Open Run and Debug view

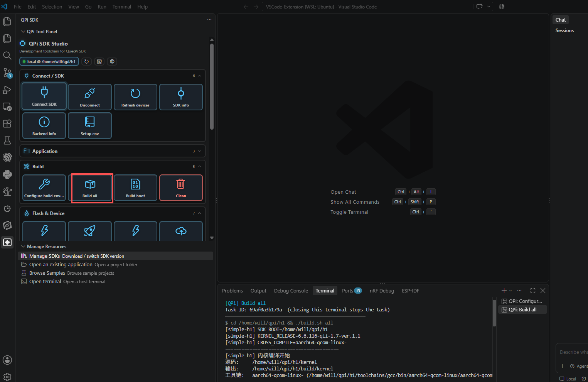(7, 90)
